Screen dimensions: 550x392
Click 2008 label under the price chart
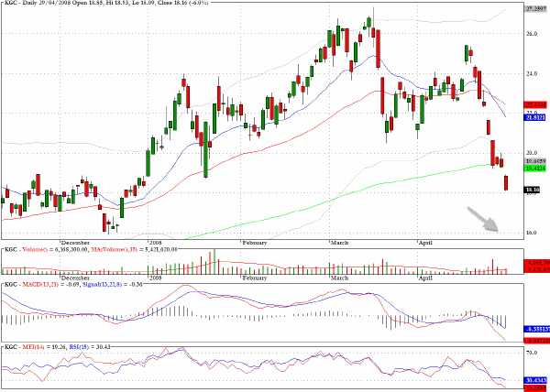coord(155,243)
